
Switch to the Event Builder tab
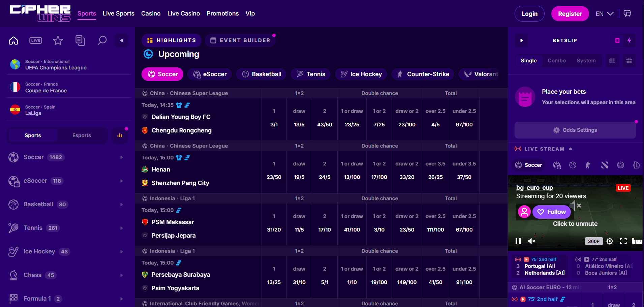240,40
